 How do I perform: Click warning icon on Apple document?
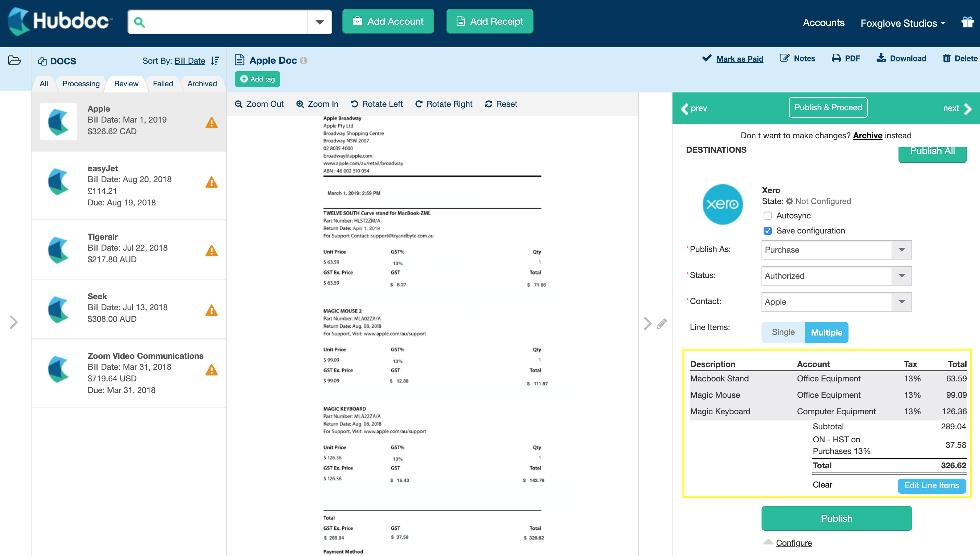[x=212, y=123]
